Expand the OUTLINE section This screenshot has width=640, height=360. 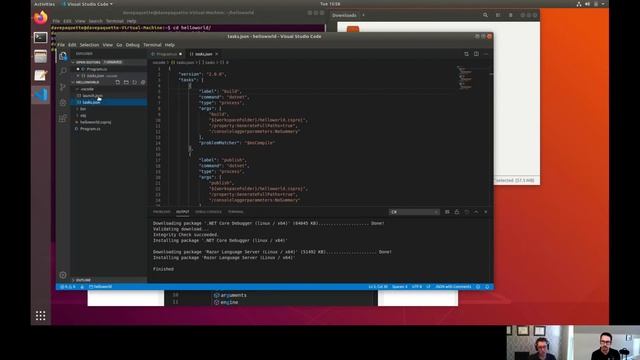click(82, 280)
